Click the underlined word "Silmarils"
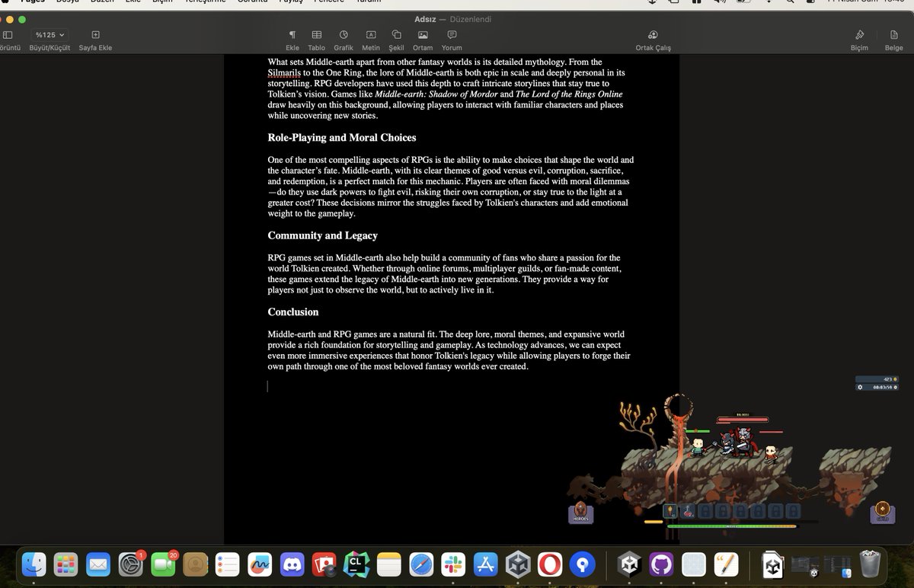Viewport: 914px width, 588px height. [284, 73]
